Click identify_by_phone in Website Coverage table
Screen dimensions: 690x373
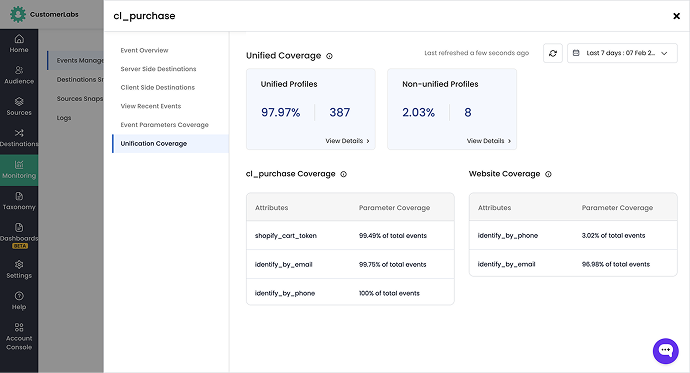click(508, 236)
